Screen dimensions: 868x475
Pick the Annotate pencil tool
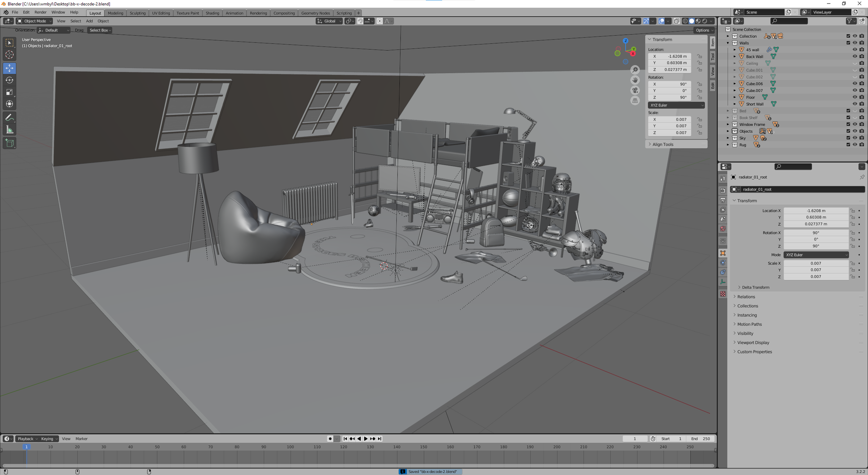[x=9, y=118]
